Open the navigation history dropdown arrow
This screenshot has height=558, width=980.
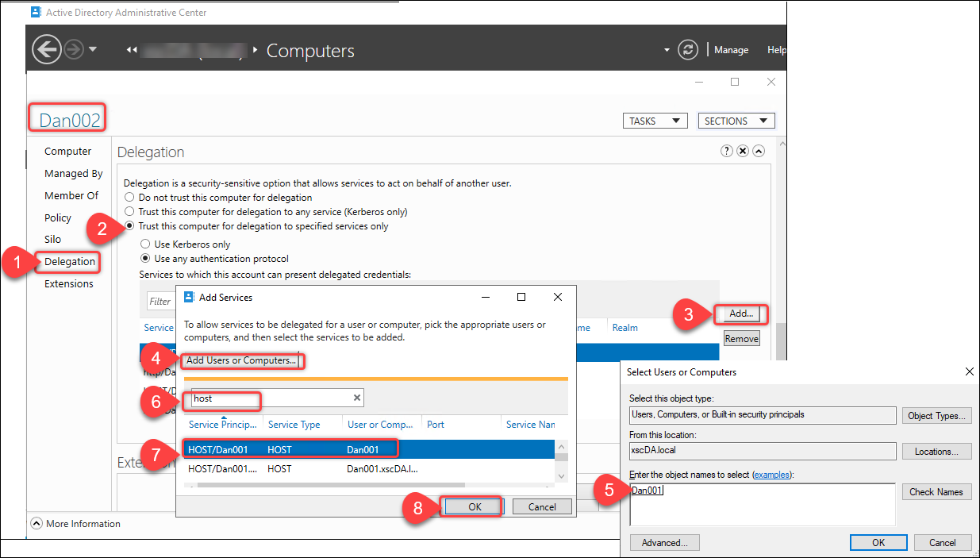(92, 48)
